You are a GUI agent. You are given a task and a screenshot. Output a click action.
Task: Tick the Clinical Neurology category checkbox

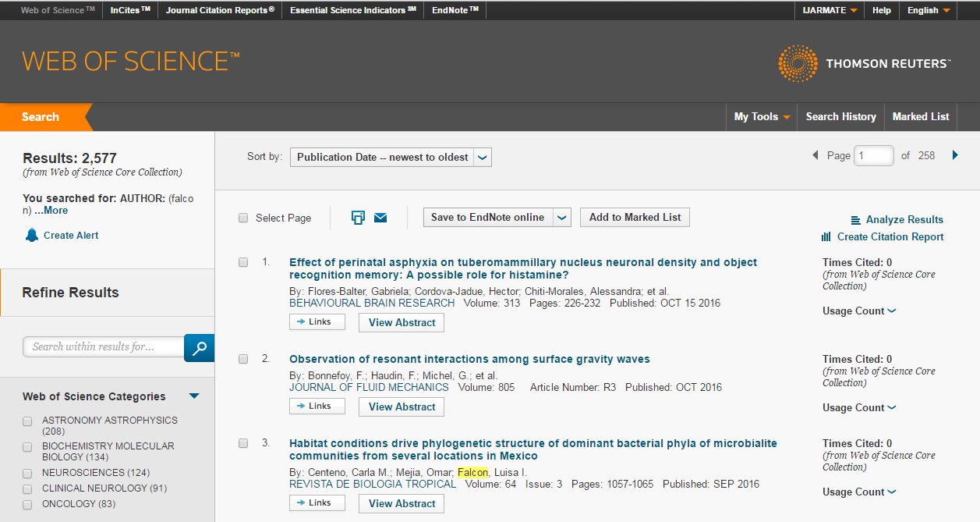(28, 488)
